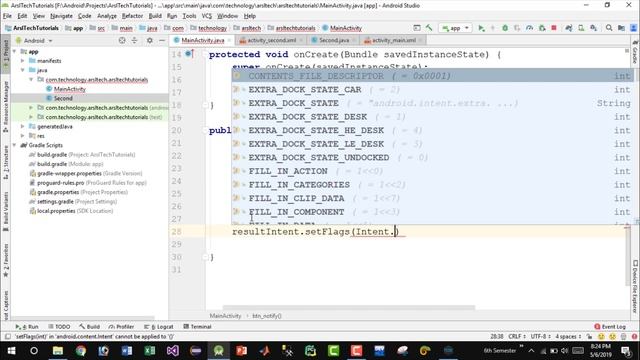Open the Run tool window
The height and width of the screenshot is (360, 640).
tap(27, 327)
